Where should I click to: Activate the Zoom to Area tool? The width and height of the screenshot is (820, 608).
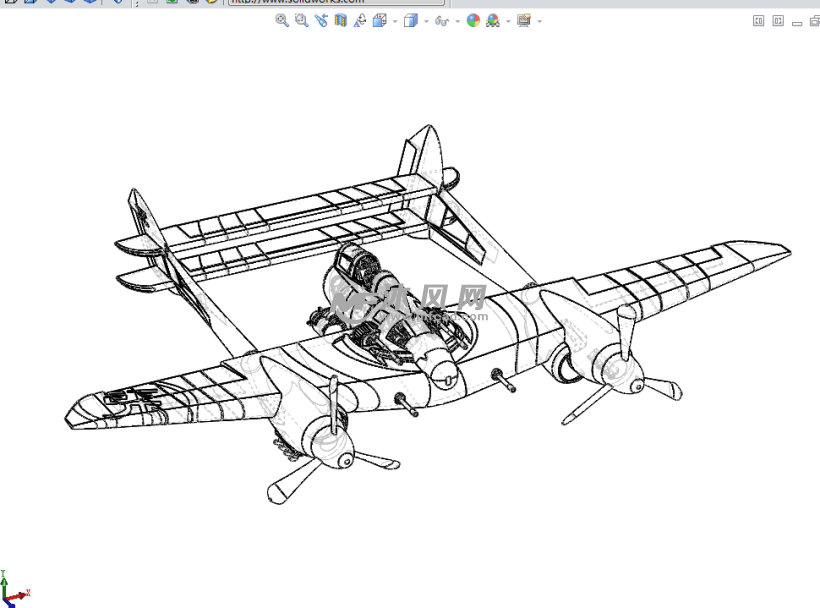(301, 20)
